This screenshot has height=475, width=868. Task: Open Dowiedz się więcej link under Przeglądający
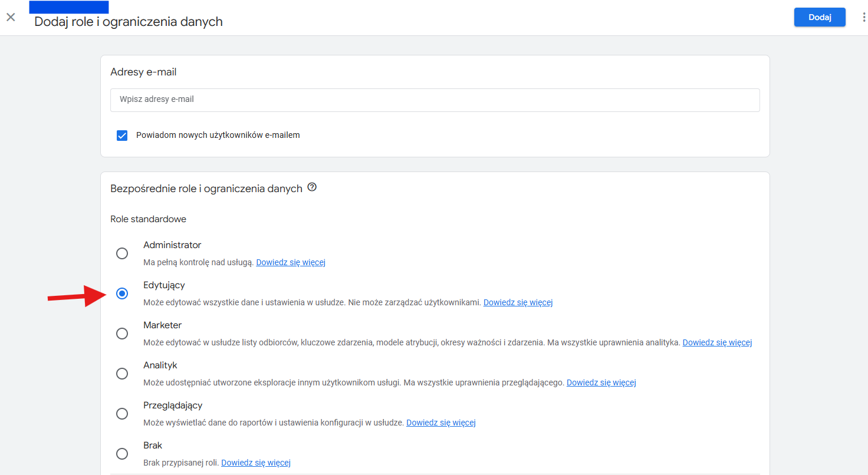click(x=440, y=423)
